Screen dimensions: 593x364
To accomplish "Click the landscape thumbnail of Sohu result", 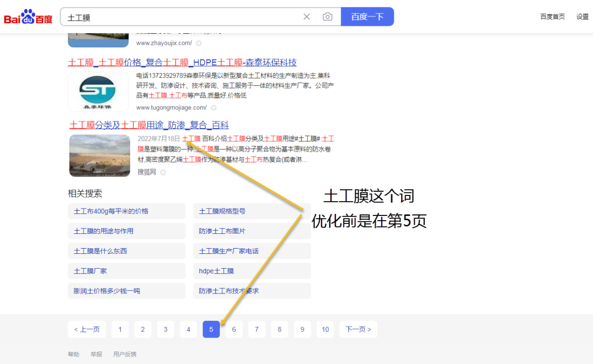I will click(100, 155).
